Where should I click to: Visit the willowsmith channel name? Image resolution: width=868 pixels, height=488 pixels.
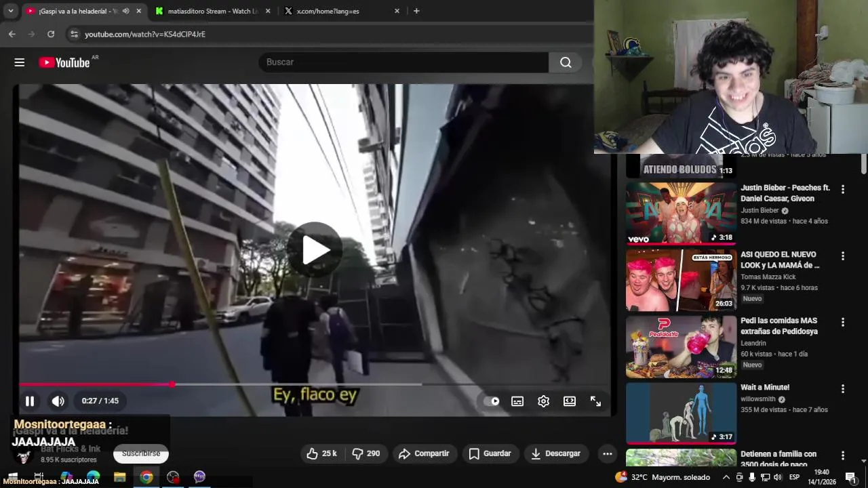758,399
